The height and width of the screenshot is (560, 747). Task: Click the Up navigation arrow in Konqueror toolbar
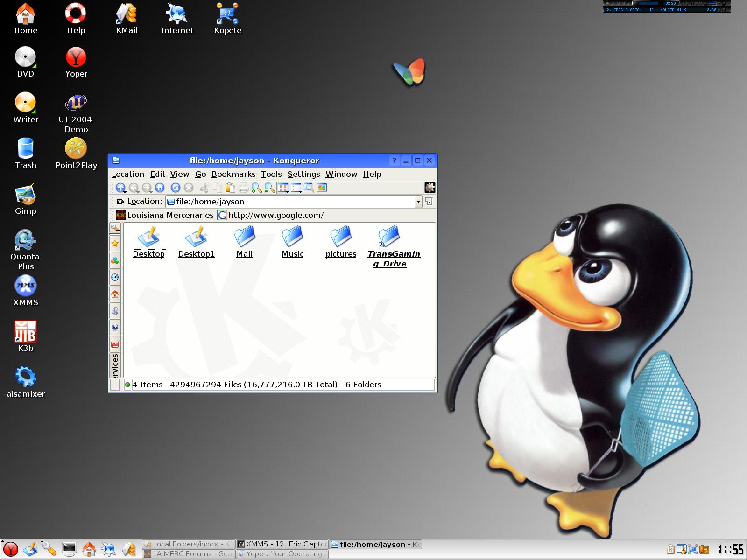tap(120, 188)
